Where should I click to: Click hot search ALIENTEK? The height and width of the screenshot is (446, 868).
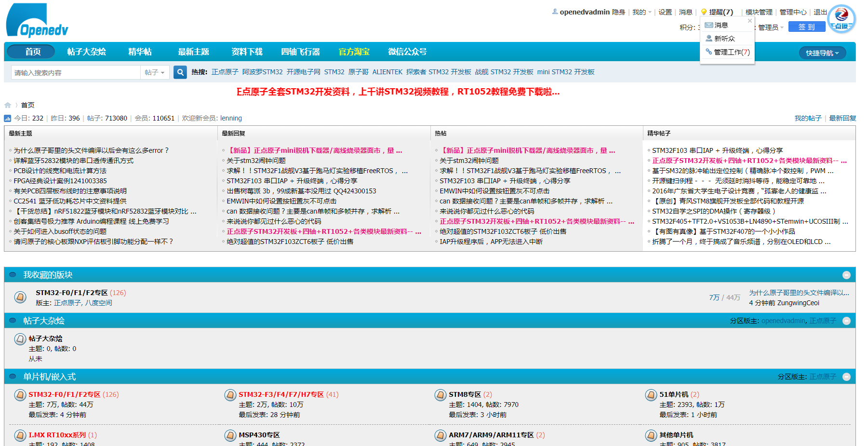[387, 72]
